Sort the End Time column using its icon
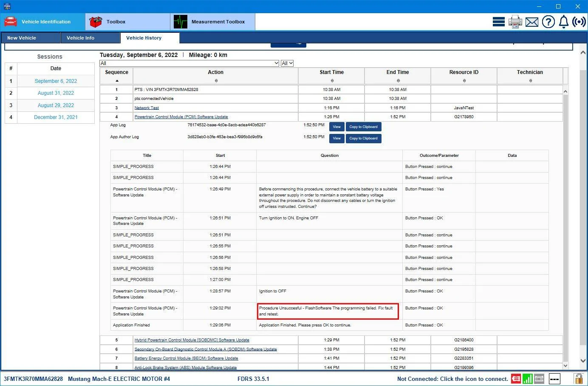This screenshot has width=588, height=386. tap(398, 80)
